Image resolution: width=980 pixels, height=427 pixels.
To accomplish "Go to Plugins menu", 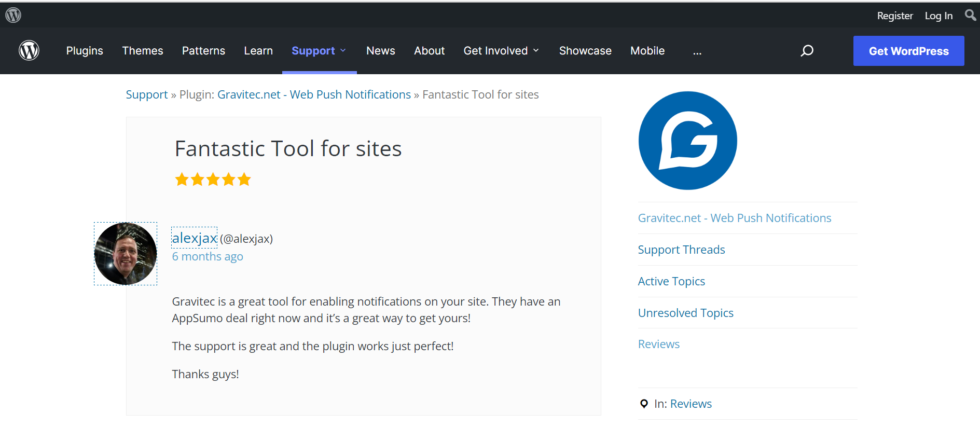I will click(85, 51).
